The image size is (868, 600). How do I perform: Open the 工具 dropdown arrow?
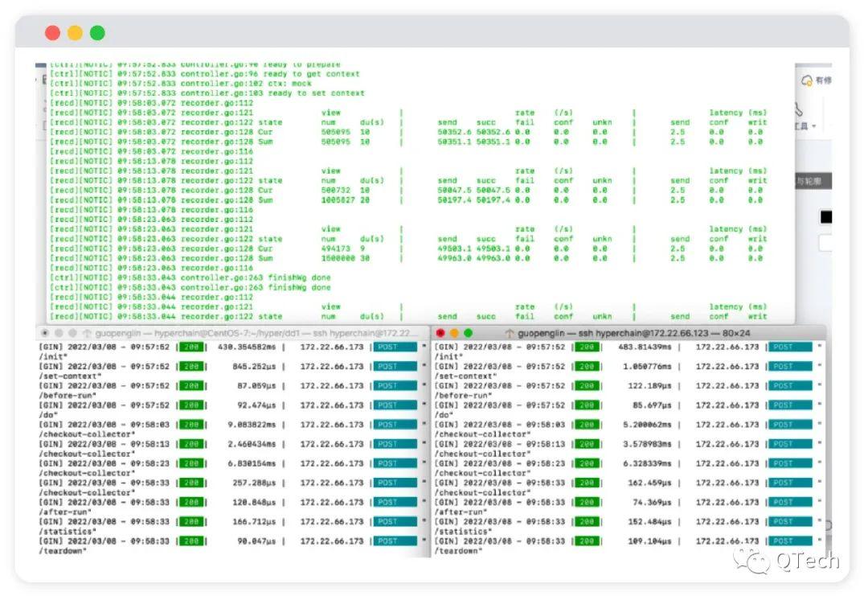coord(813,126)
